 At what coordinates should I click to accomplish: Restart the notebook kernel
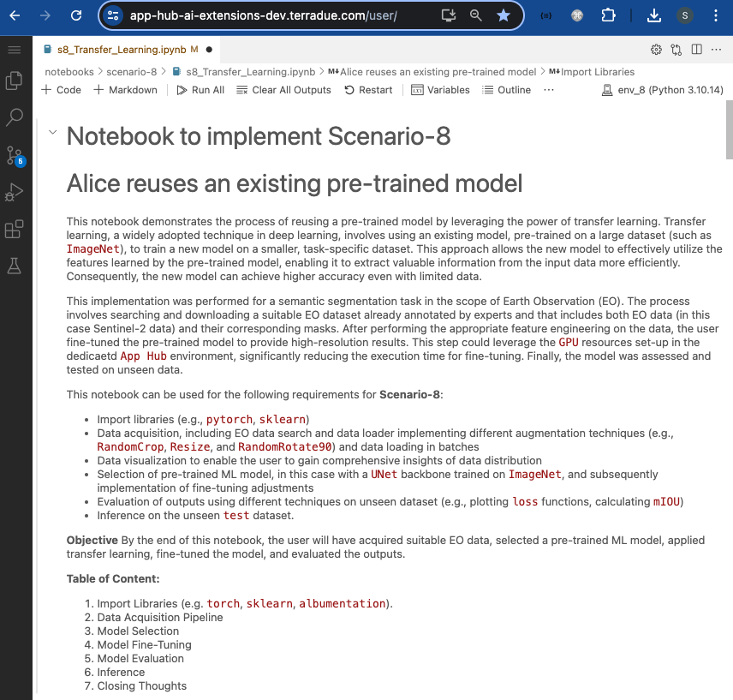pyautogui.click(x=368, y=90)
